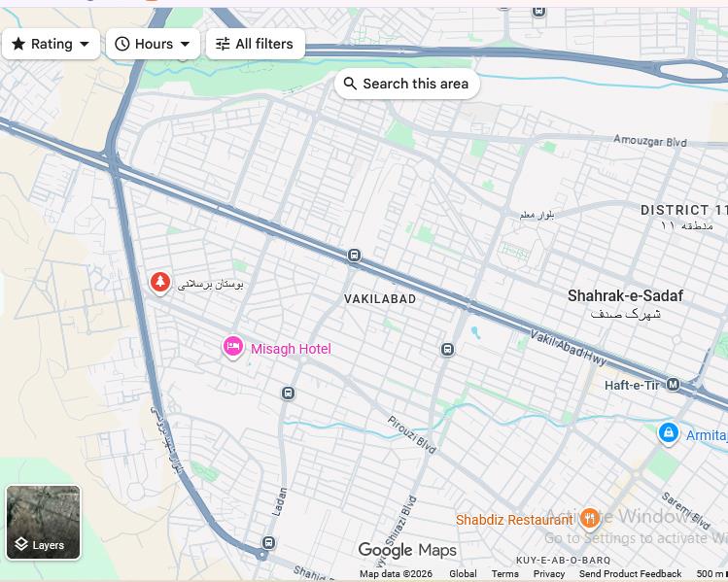The width and height of the screenshot is (728, 582).
Task: Select bus stop icon at top edge
Action: pos(538,11)
